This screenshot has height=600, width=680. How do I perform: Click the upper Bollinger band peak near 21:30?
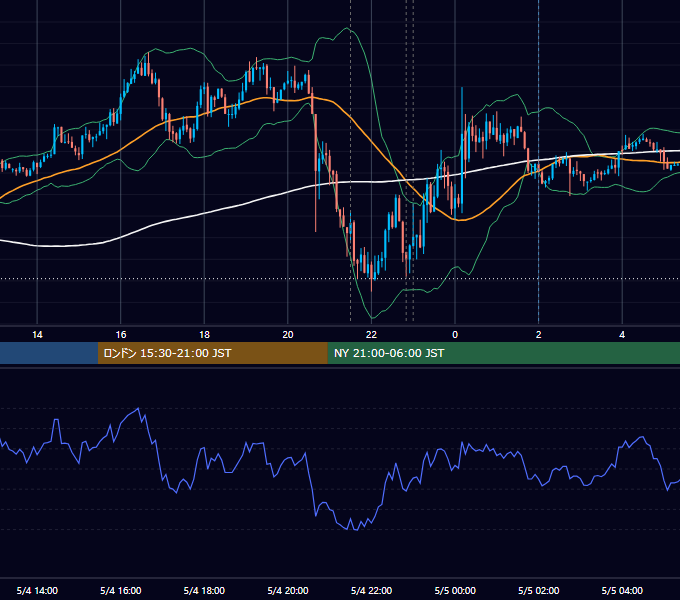[x=347, y=29]
